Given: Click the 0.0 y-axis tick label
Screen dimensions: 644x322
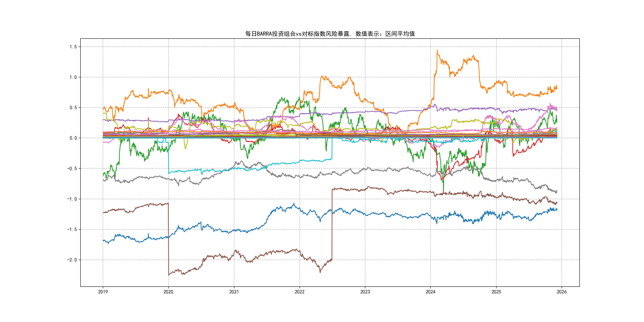Looking at the screenshot, I should click(x=73, y=138).
